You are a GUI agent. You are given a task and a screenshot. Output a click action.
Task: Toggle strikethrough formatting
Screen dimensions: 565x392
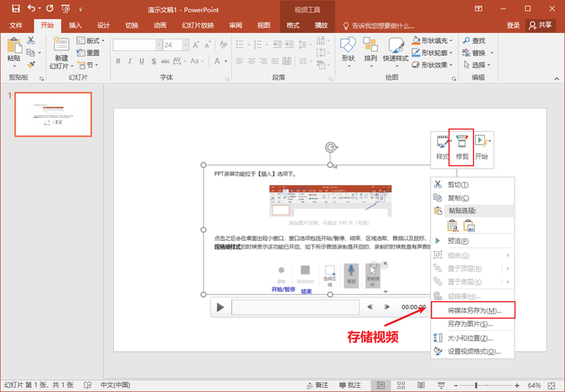pyautogui.click(x=166, y=61)
